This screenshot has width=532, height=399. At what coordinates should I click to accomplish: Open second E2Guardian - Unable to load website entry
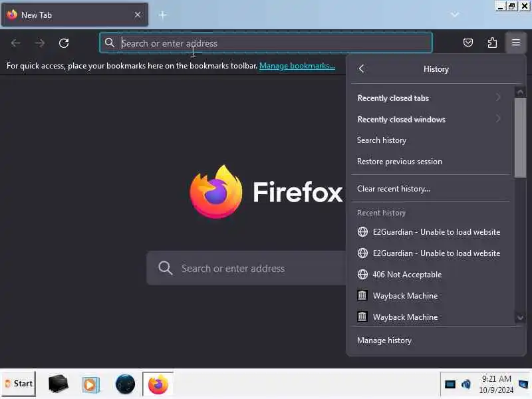pos(430,253)
